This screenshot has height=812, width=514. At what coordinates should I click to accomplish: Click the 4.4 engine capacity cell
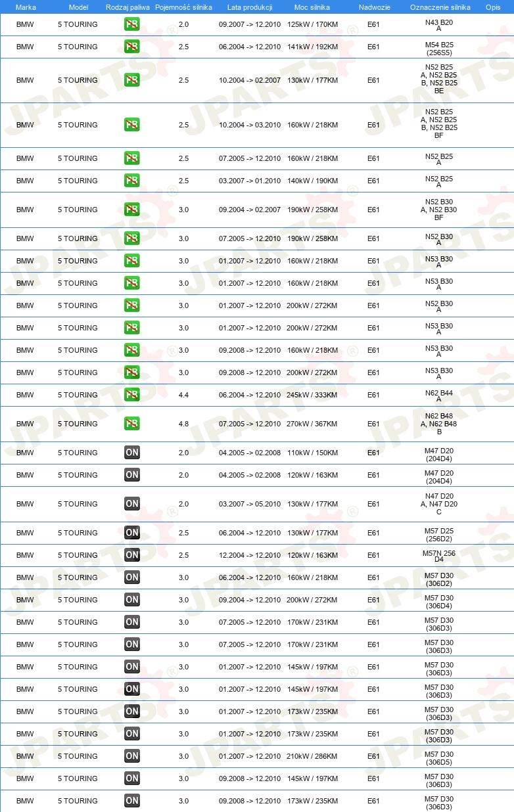coord(183,395)
